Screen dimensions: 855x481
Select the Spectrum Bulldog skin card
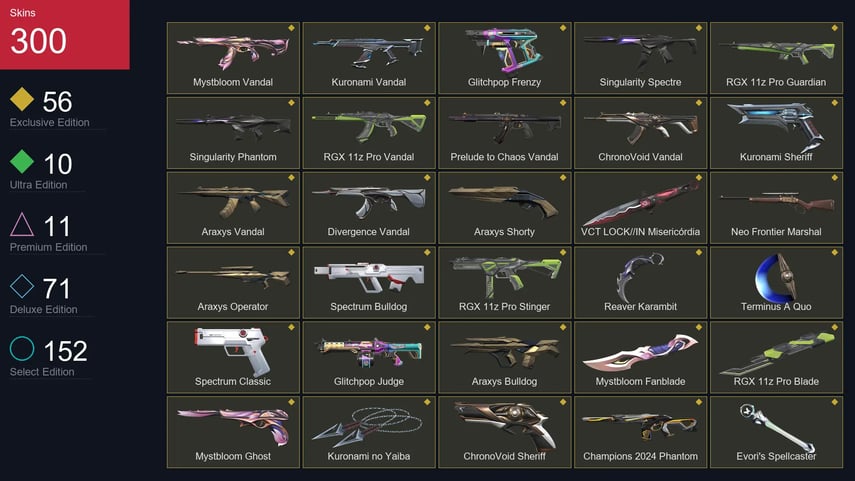tap(369, 282)
